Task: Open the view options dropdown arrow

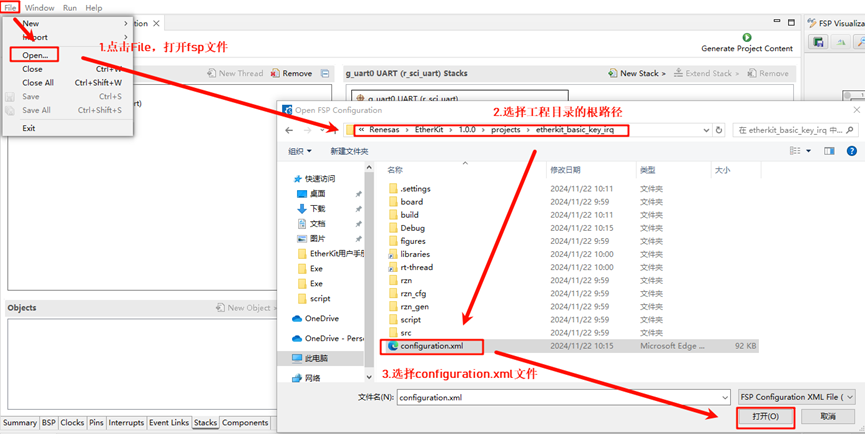Action: pyautogui.click(x=809, y=151)
